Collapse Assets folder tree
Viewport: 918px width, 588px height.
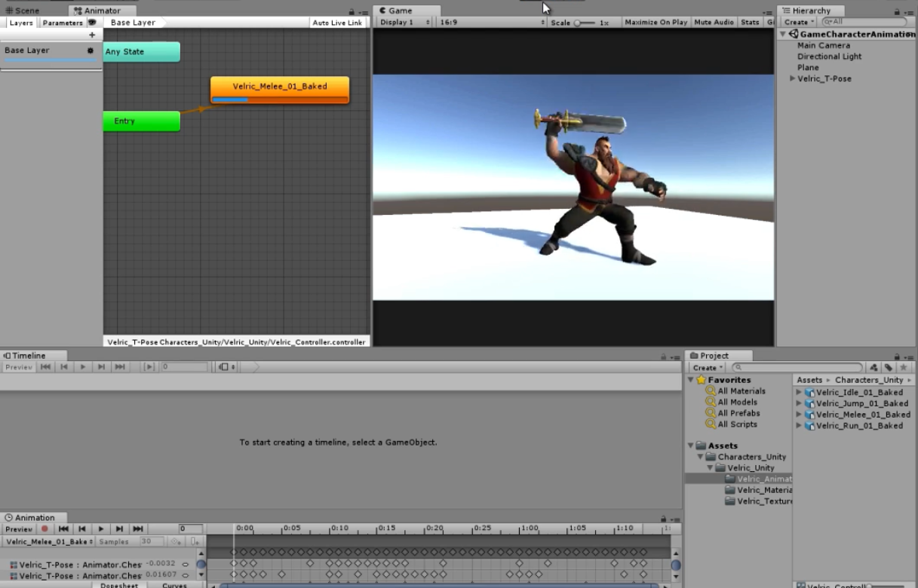[691, 446]
